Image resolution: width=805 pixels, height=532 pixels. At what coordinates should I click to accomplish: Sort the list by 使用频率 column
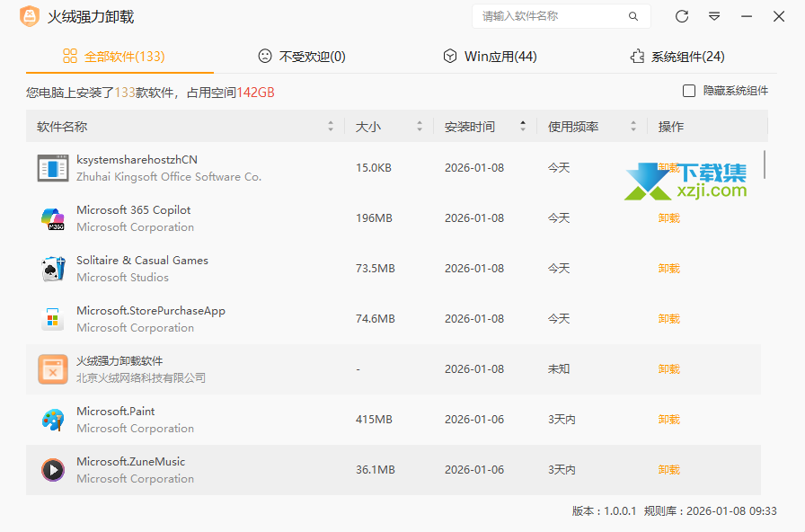[633, 127]
